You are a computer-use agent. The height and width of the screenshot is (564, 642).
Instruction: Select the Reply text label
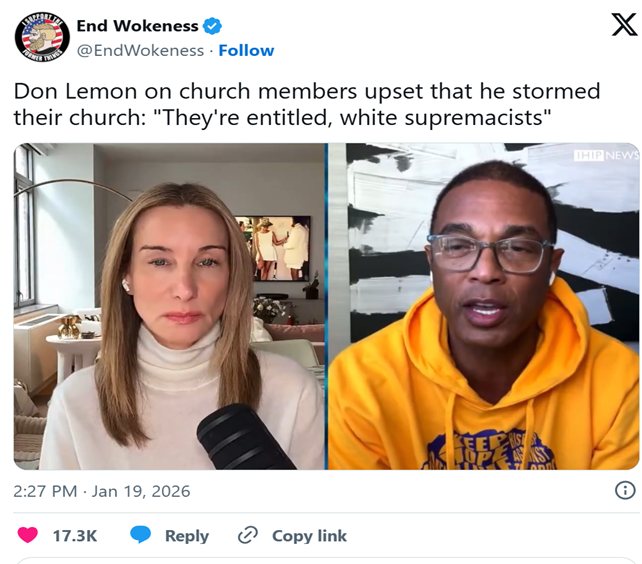(x=187, y=535)
